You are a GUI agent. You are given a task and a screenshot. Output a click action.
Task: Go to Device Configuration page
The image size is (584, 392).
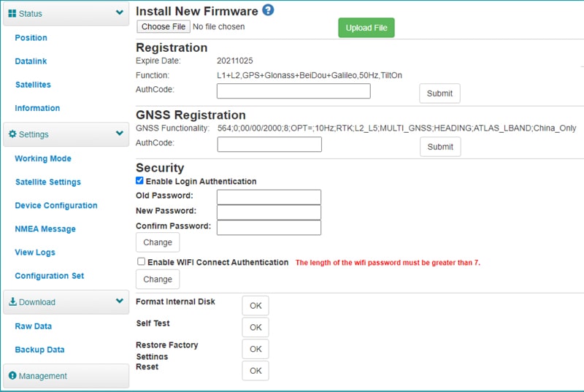tap(56, 205)
